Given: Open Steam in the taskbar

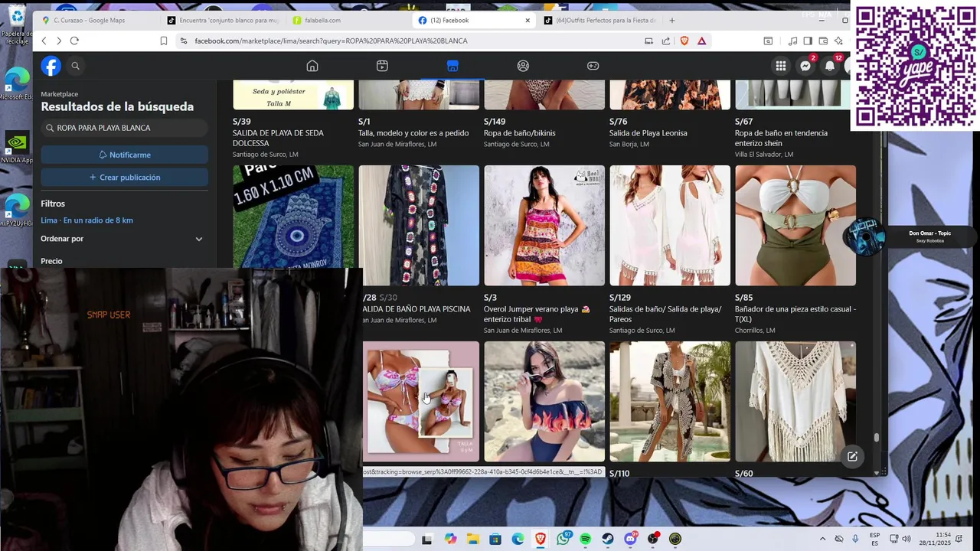Looking at the screenshot, I should point(608,539).
